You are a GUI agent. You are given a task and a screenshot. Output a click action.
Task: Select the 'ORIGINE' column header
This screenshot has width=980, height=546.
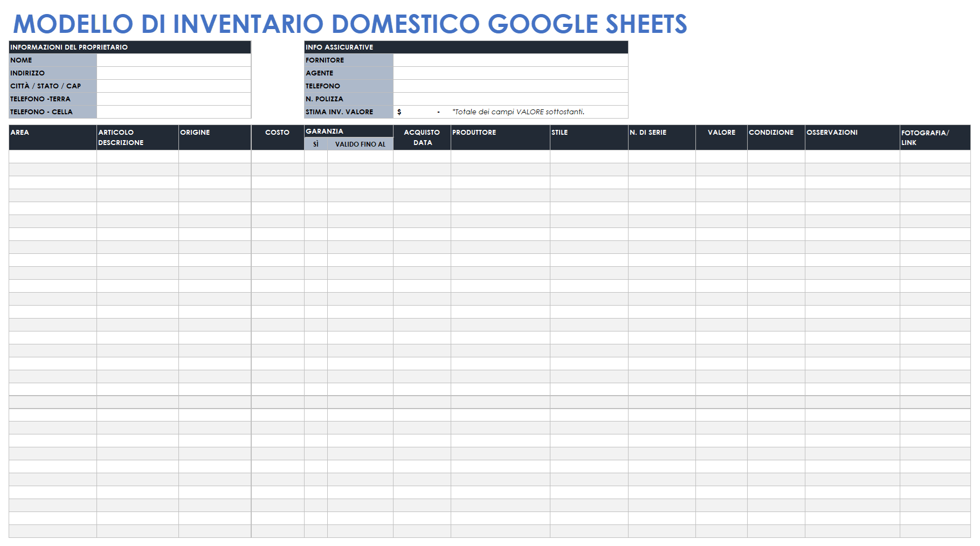215,137
